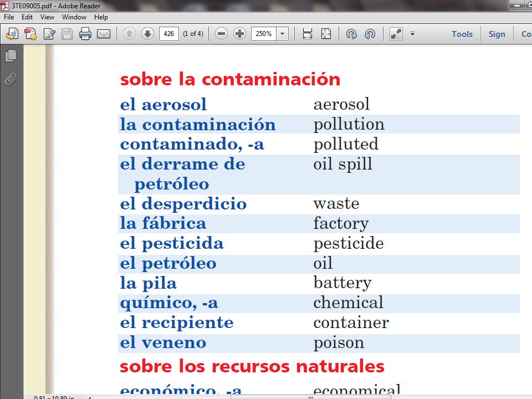Open the View menu
The width and height of the screenshot is (532, 399).
point(47,17)
